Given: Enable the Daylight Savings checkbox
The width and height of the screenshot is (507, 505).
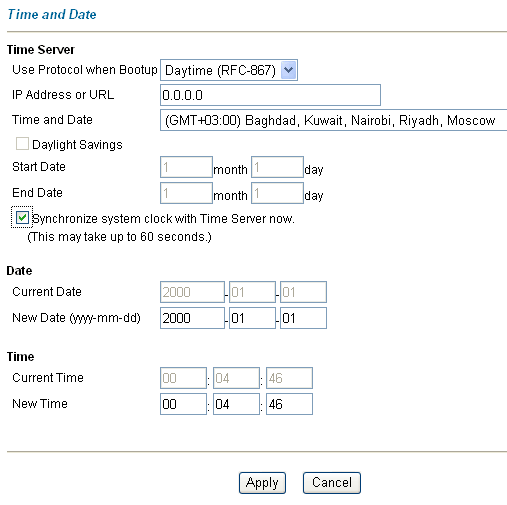Looking at the screenshot, I should click(x=22, y=144).
